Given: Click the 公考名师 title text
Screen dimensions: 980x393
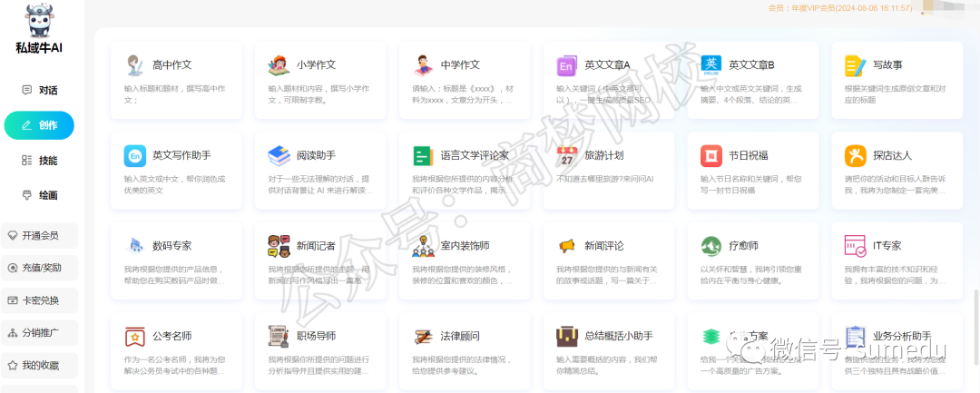Looking at the screenshot, I should coord(171,336).
